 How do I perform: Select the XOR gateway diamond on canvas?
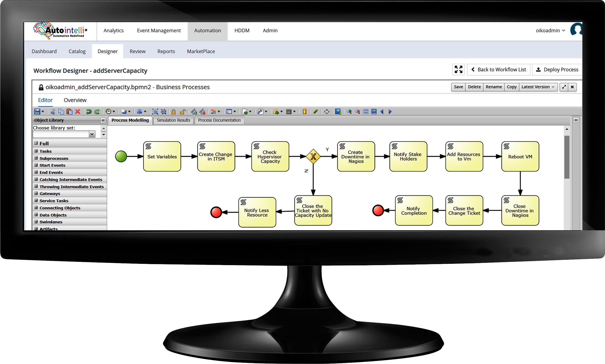coord(313,156)
